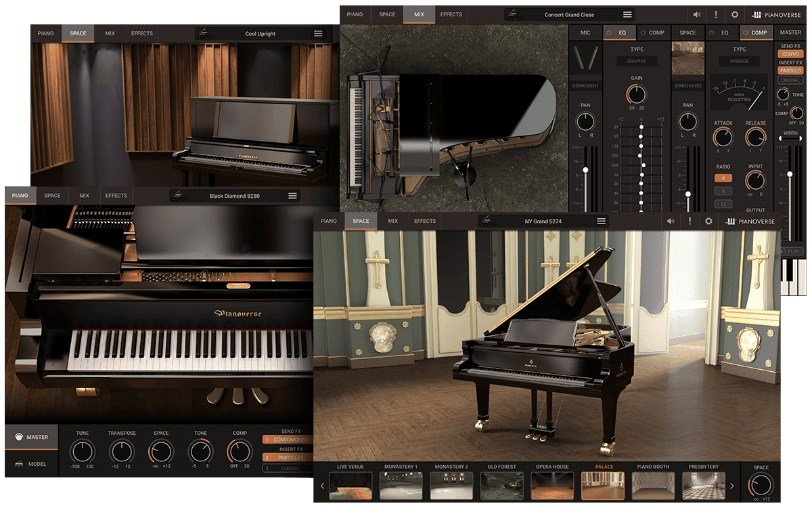812x508 pixels.
Task: Open gear settings in Concert Grand Close window
Action: point(735,14)
